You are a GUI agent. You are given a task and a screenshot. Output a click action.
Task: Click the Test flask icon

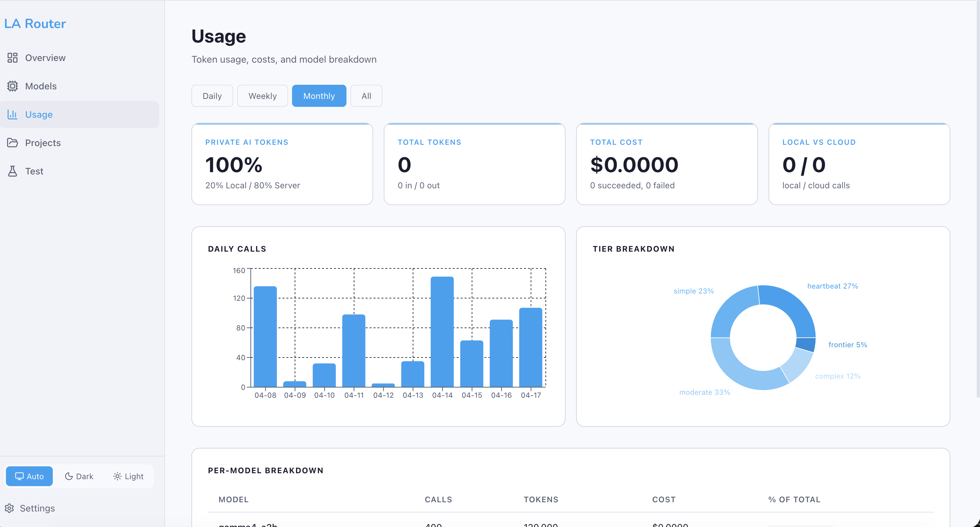(13, 171)
